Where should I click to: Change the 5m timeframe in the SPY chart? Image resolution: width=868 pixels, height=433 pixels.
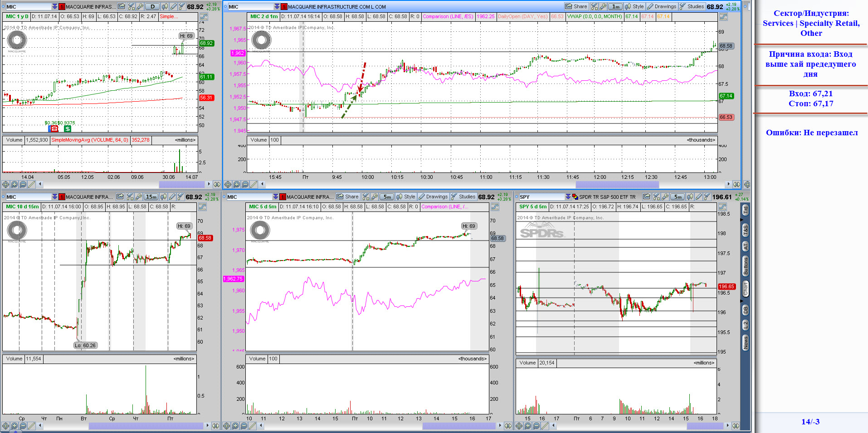click(x=678, y=197)
